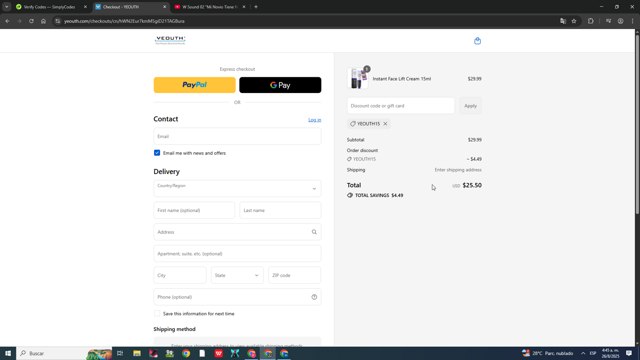This screenshot has height=360, width=640.
Task: Open the notification center icon
Action: click(629, 353)
